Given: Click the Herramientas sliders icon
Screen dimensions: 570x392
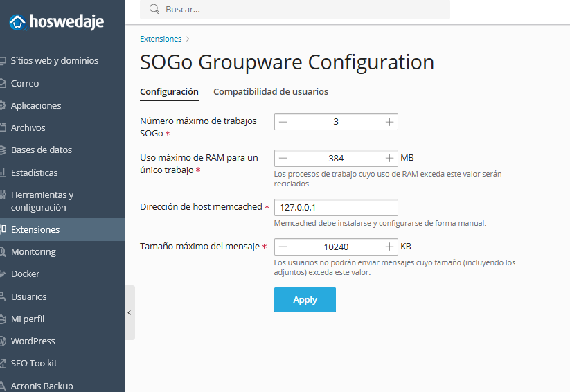Looking at the screenshot, I should [3, 195].
